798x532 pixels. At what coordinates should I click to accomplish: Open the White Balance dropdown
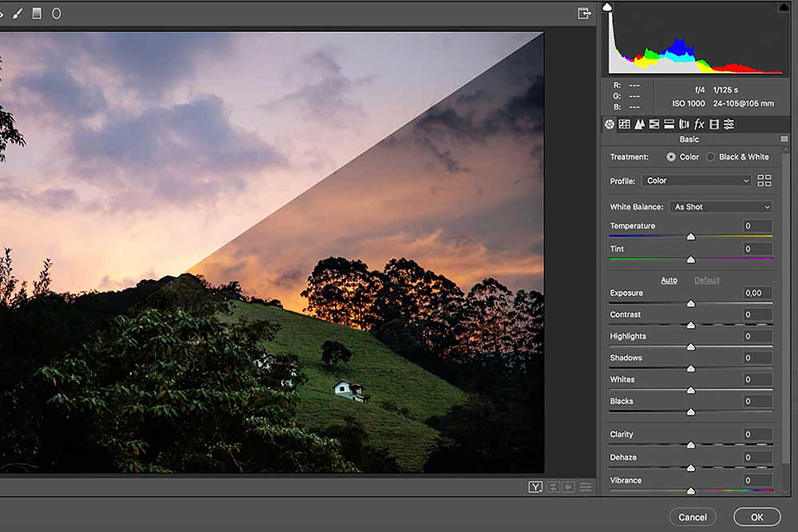(x=721, y=207)
